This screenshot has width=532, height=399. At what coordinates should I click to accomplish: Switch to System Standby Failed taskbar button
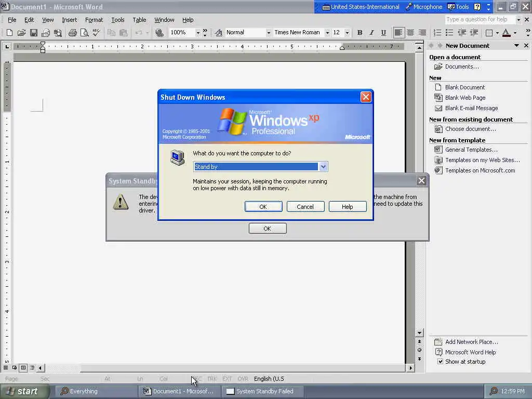(263, 391)
